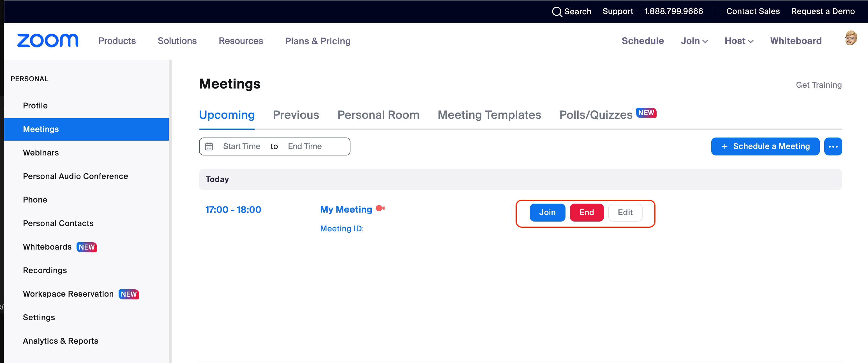Click the calendar icon in date filter

pos(209,146)
